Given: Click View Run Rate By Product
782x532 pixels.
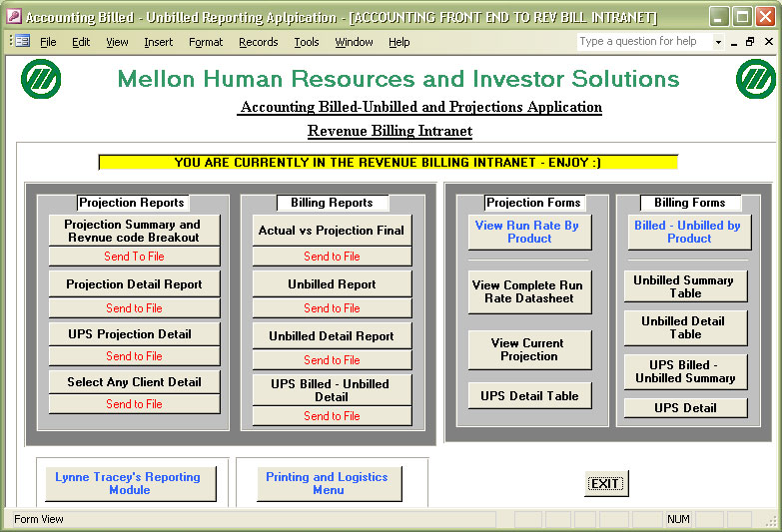Looking at the screenshot, I should click(529, 232).
